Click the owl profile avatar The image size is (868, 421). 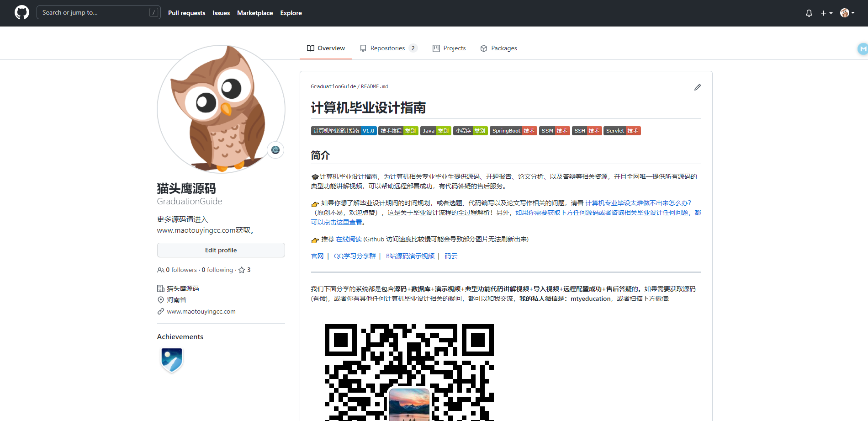pyautogui.click(x=221, y=109)
